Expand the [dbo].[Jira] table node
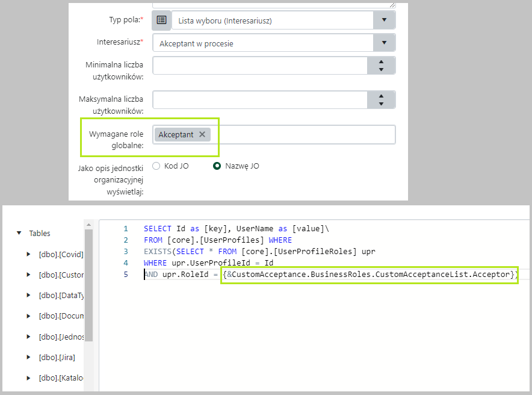The height and width of the screenshot is (395, 532). [28, 357]
